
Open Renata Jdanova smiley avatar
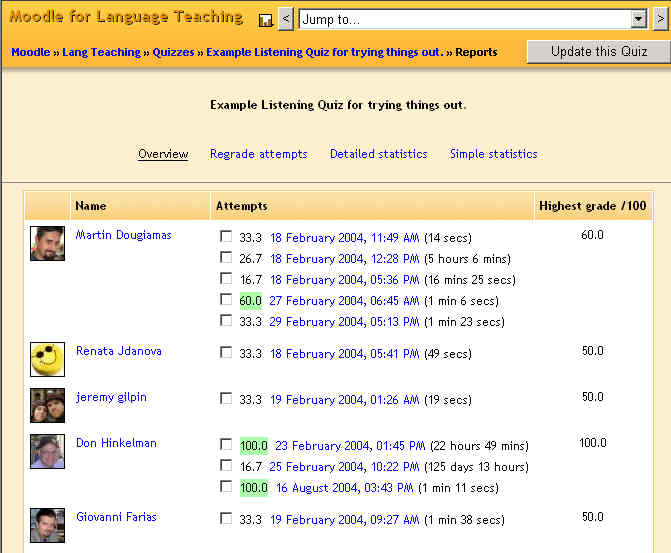(48, 359)
